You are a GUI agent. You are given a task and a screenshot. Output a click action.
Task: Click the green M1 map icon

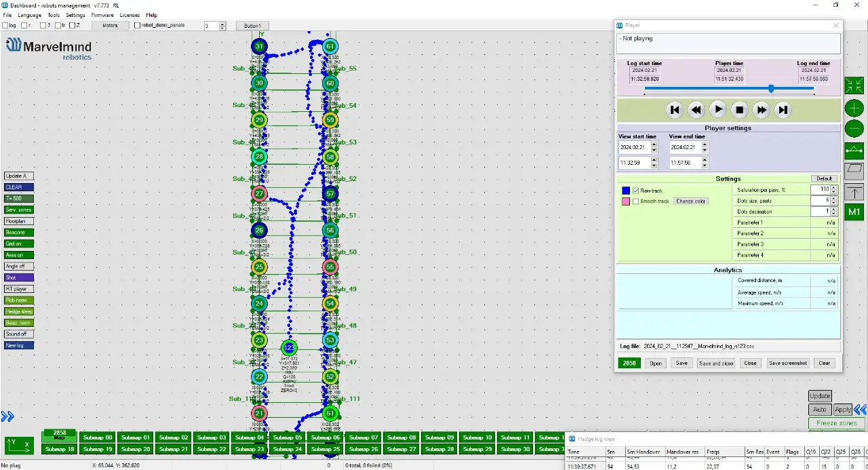tap(854, 212)
